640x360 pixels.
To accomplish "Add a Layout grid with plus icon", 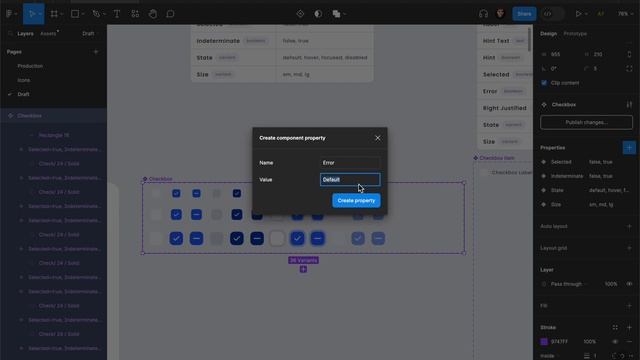I will 629,248.
